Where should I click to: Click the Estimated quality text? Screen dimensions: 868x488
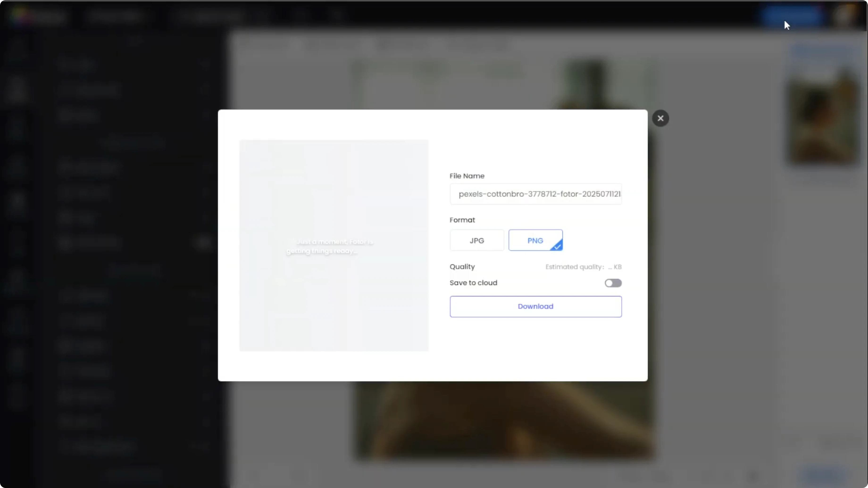(x=583, y=267)
